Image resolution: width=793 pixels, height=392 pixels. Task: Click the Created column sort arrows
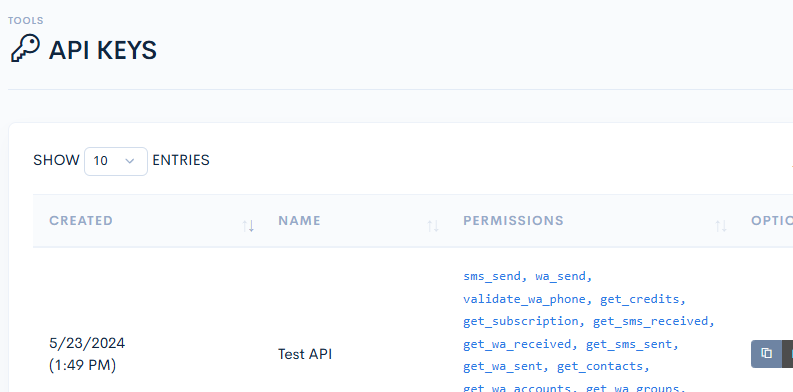[x=248, y=226]
